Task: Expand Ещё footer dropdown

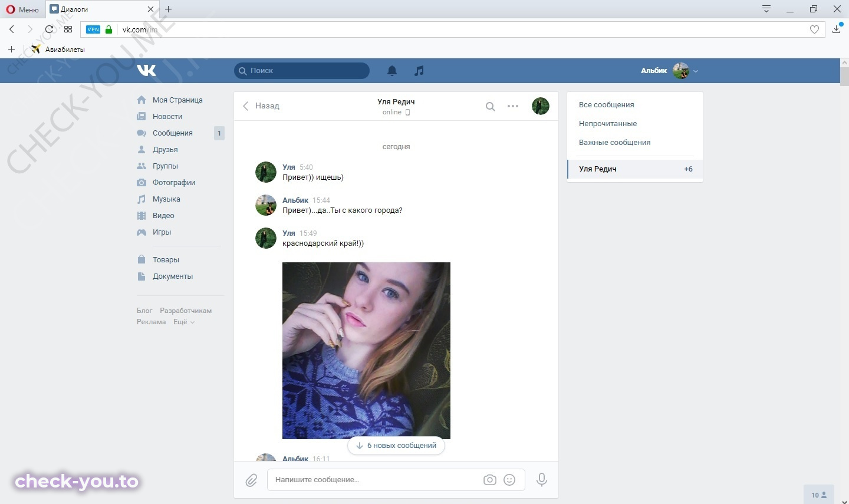Action: (x=184, y=322)
